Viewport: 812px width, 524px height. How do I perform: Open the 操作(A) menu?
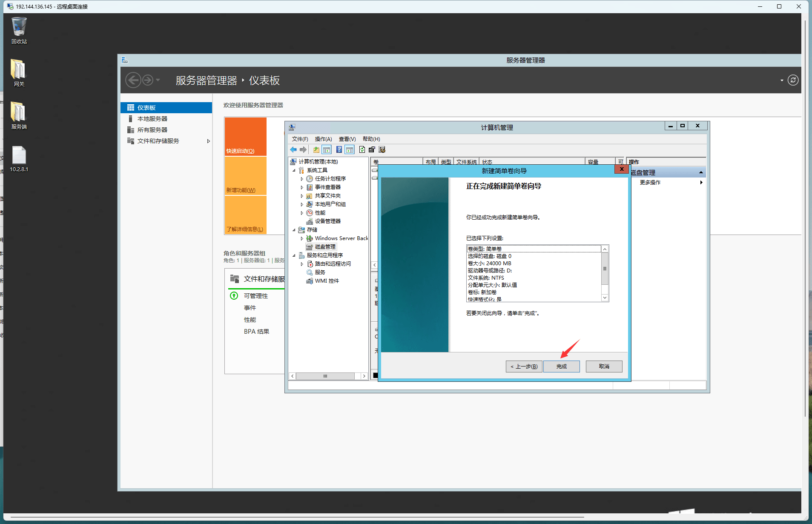[323, 139]
